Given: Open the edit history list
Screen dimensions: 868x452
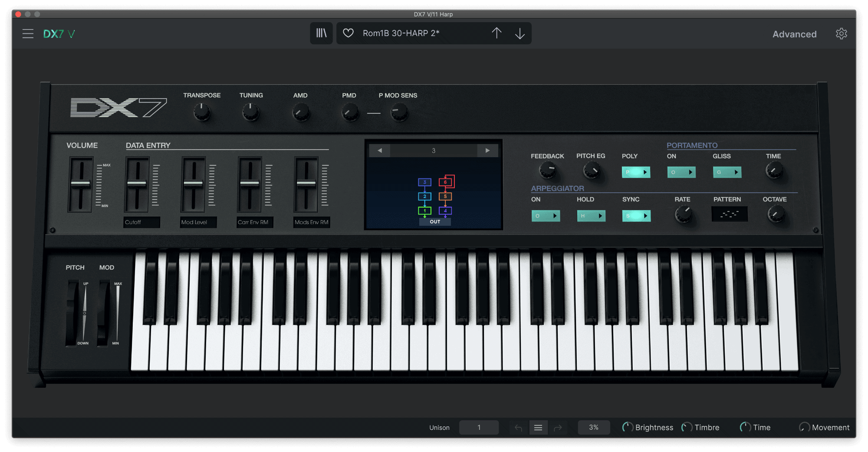Looking at the screenshot, I should coord(538,428).
